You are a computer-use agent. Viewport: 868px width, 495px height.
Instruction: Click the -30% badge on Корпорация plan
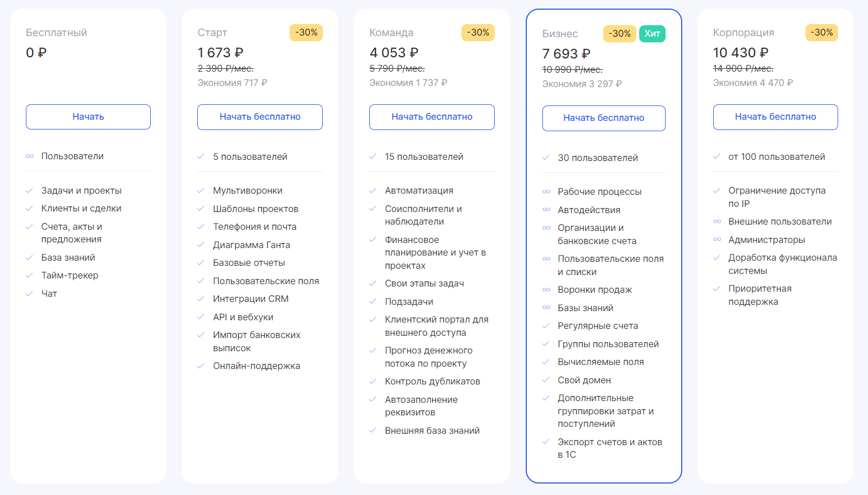click(822, 33)
